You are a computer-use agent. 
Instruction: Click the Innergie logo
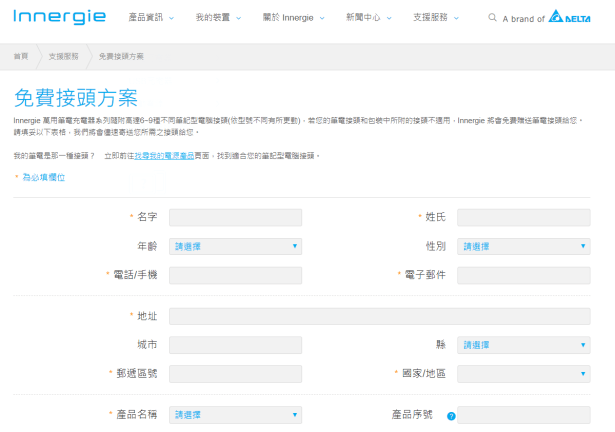point(60,17)
